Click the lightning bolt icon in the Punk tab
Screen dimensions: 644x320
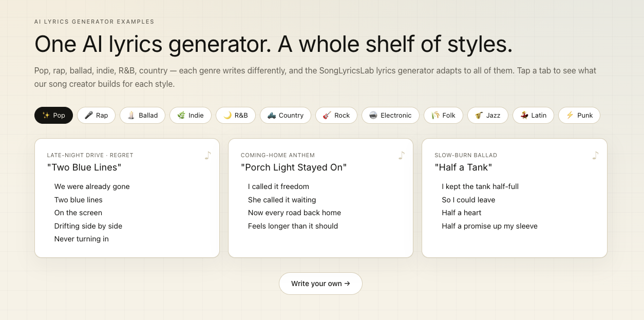point(570,116)
